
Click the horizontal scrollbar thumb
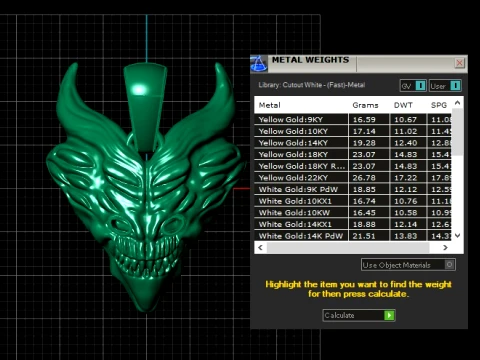coord(348,248)
